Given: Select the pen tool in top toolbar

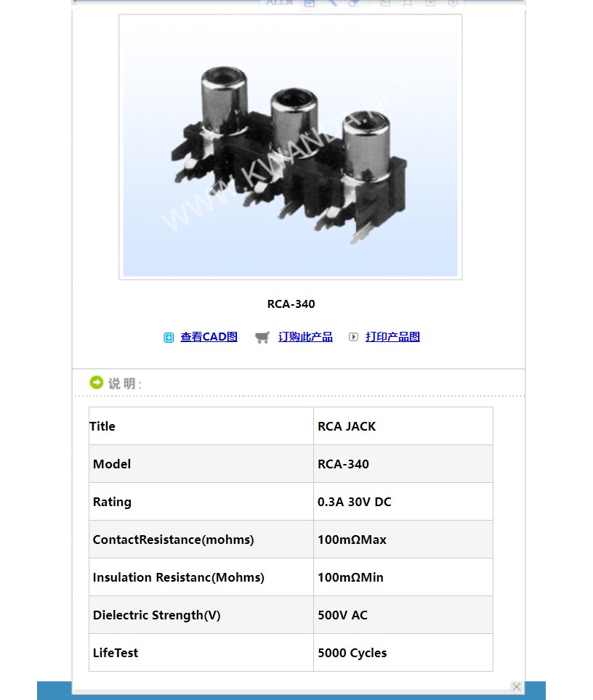Looking at the screenshot, I should coord(332,3).
